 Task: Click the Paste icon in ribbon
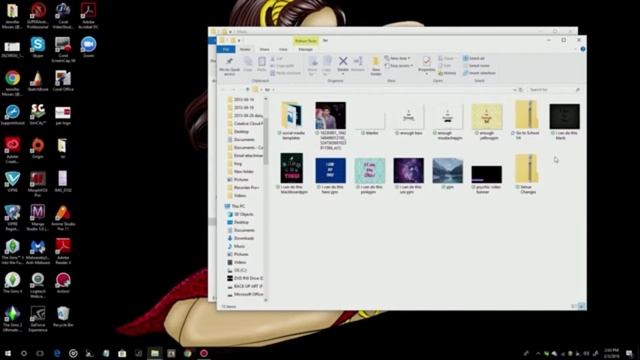coord(262,62)
